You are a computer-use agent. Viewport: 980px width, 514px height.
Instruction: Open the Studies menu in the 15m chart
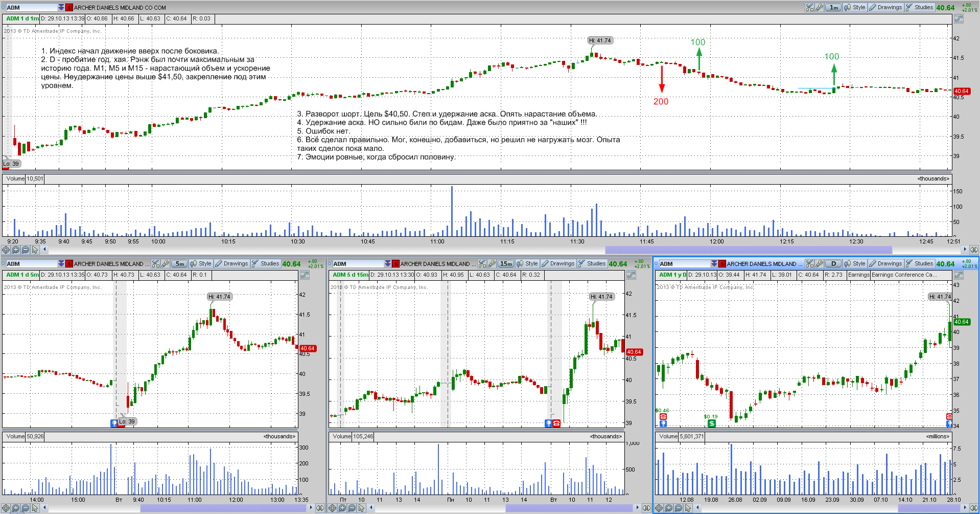tap(592, 263)
